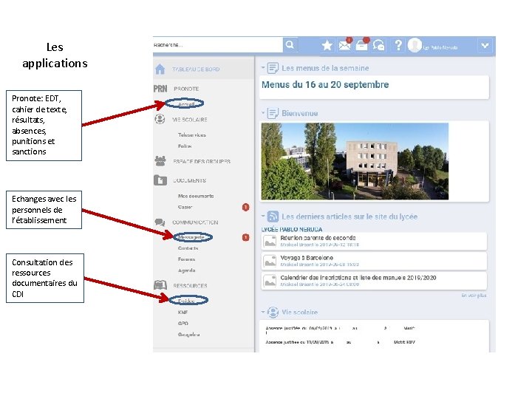This screenshot has height=399, width=532.
Task: Click the red notification badge beside Casier
Action: 245,207
